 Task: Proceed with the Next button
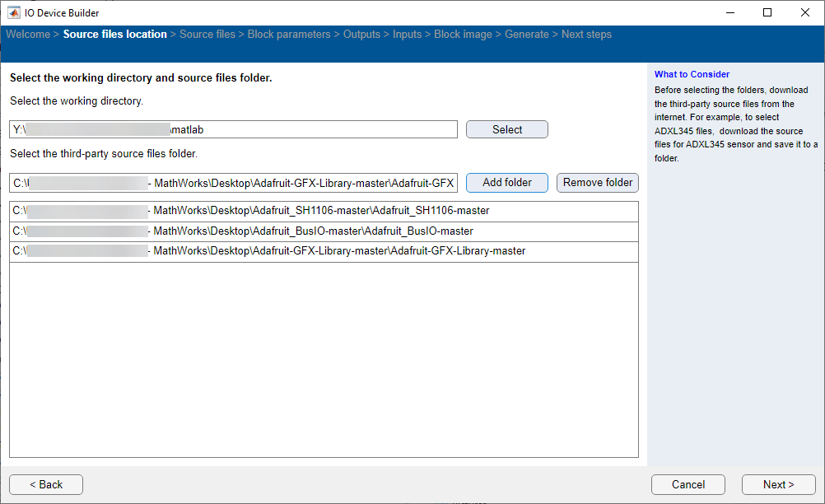[x=778, y=485]
